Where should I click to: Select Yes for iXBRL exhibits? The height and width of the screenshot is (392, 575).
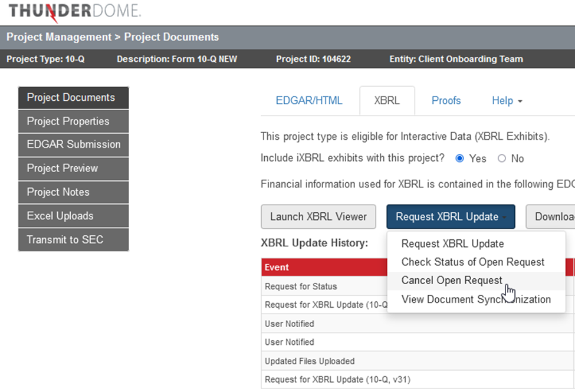click(461, 159)
